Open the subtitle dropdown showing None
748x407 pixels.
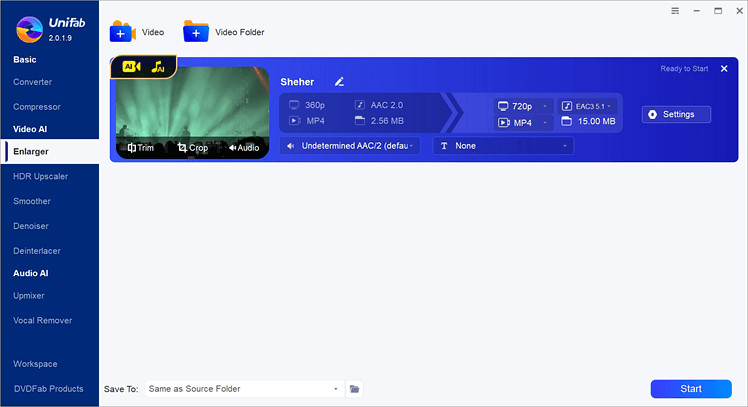pos(503,146)
